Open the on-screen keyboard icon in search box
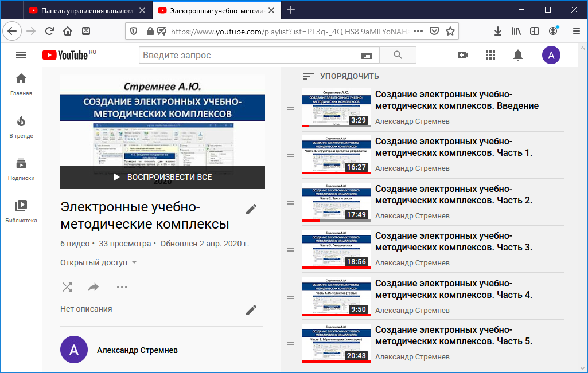Viewport: 588px width, 373px height. (367, 56)
